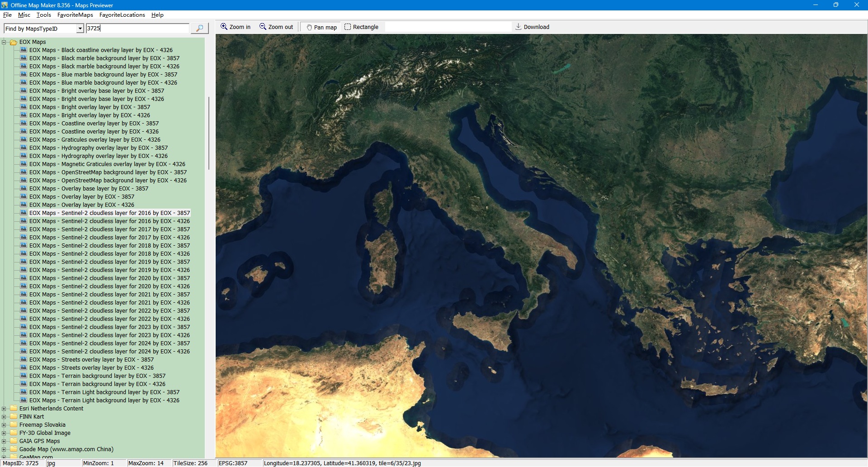Select Terrain Light background layer 4326
Screen dimensions: 868x467
pos(104,400)
